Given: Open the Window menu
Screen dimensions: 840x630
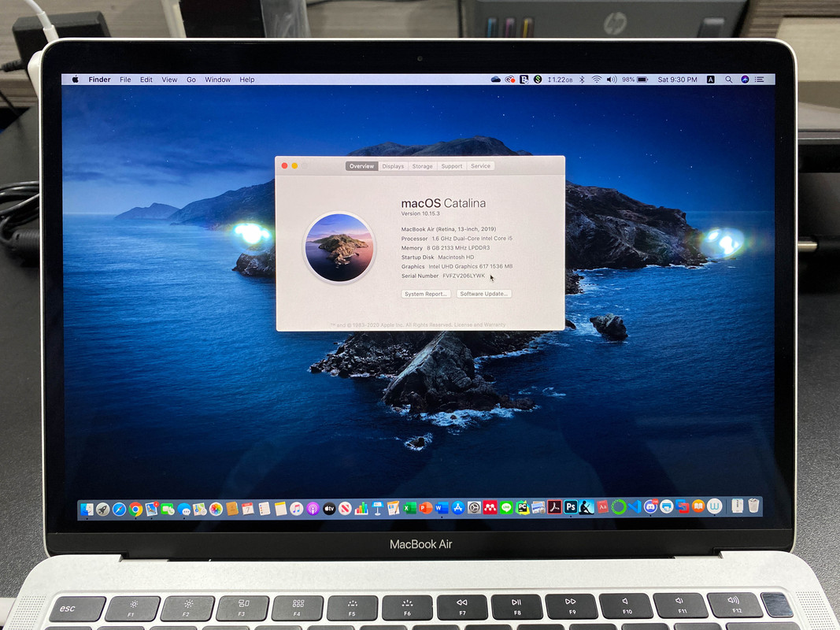Looking at the screenshot, I should click(x=217, y=80).
